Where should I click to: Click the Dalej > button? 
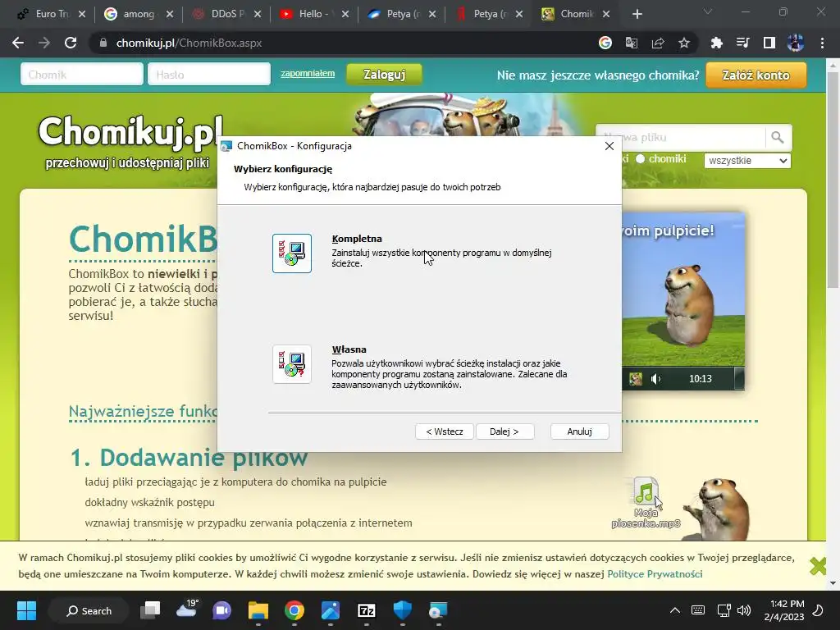[504, 431]
